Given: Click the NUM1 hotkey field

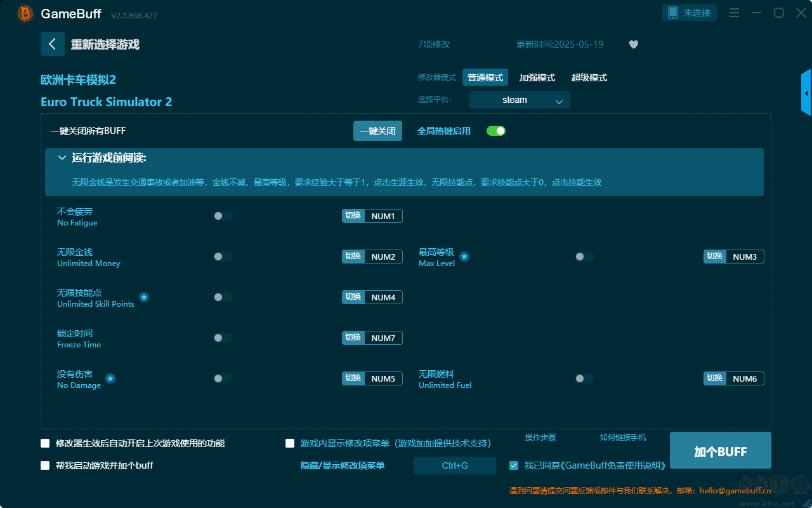Looking at the screenshot, I should pyautogui.click(x=383, y=216).
